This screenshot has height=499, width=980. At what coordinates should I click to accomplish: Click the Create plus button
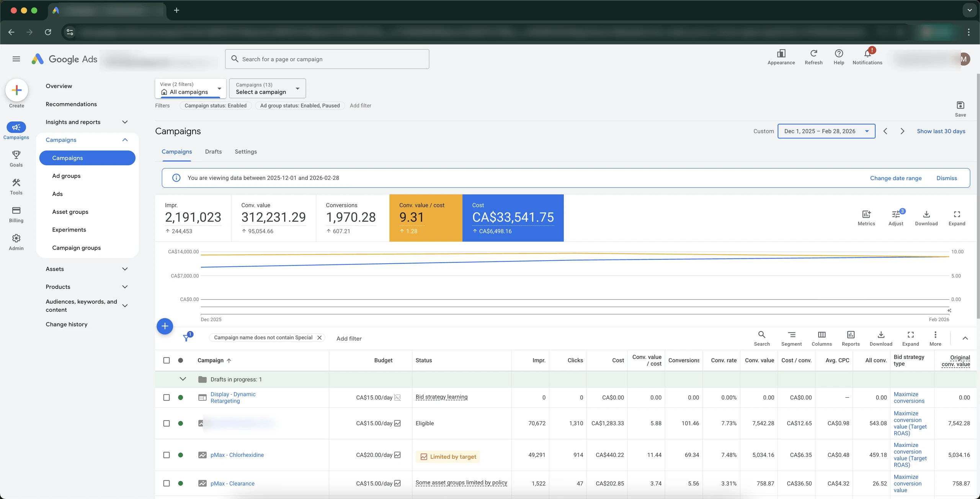(x=16, y=90)
